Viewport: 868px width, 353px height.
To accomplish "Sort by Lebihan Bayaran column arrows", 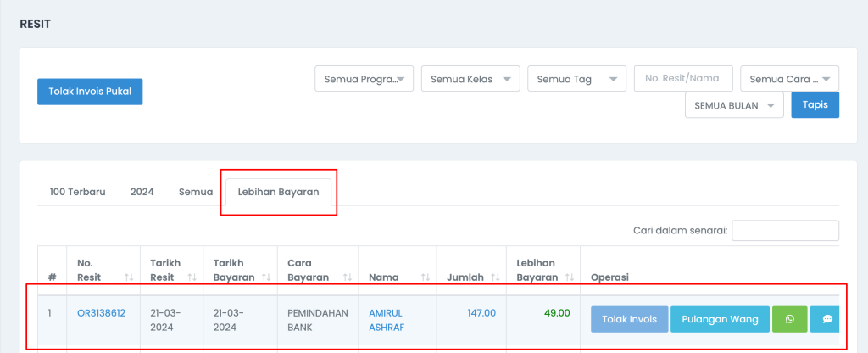I will [x=569, y=277].
